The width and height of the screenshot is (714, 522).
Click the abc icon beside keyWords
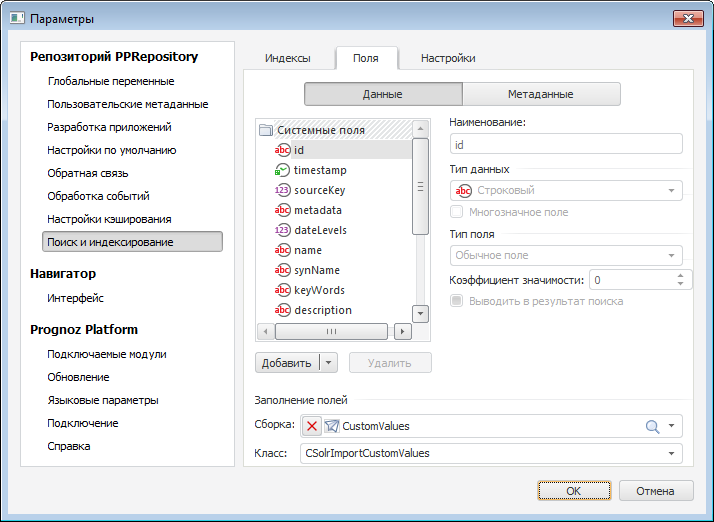click(282, 290)
